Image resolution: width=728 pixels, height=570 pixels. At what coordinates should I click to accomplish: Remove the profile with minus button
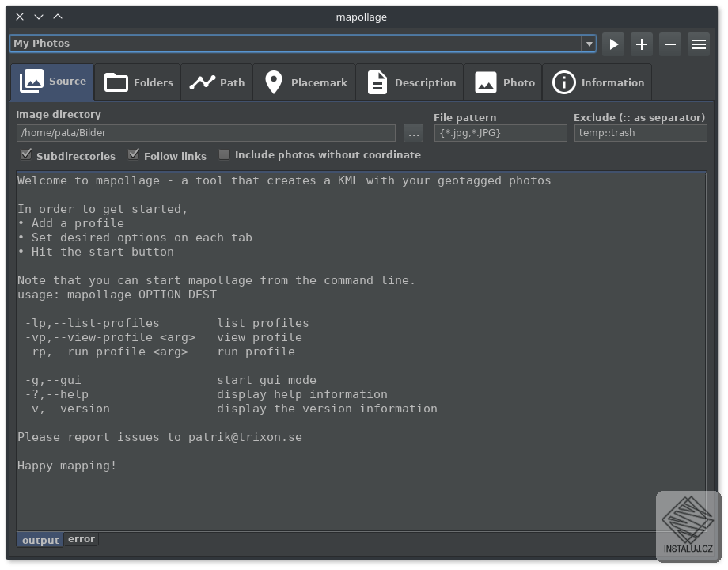(670, 44)
